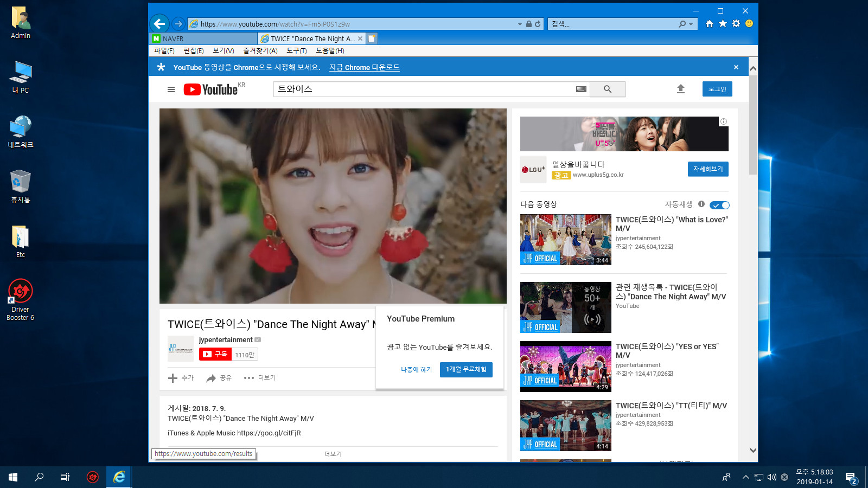Open the on-screen keyboard icon in search box

point(581,89)
